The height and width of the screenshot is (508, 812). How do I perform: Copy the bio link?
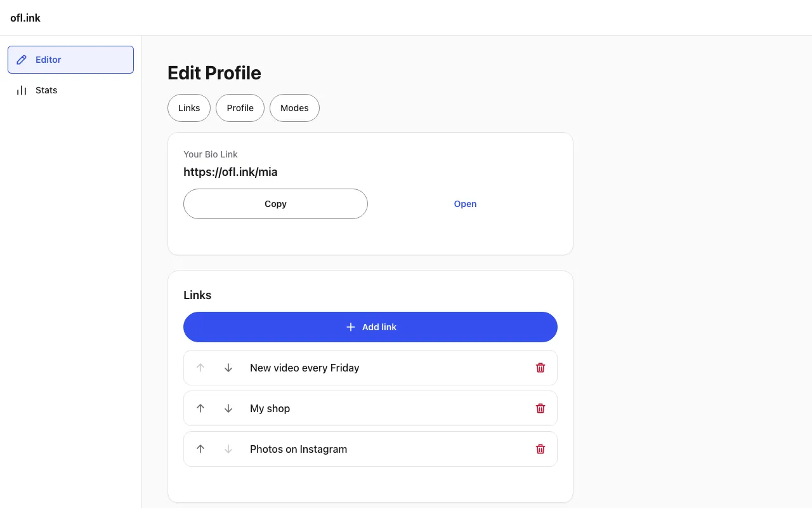pos(275,204)
